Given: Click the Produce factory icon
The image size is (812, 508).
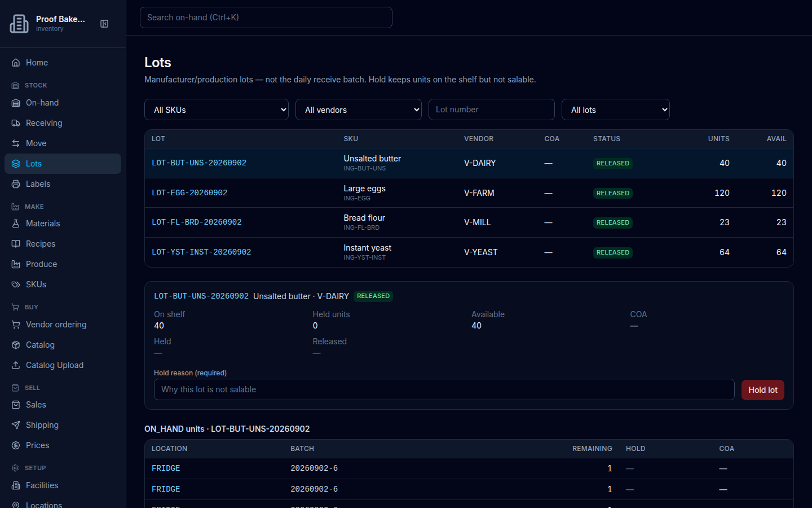Looking at the screenshot, I should 16,264.
